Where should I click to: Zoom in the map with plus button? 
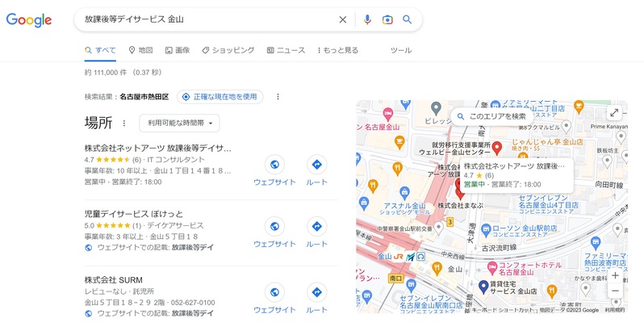(615, 275)
